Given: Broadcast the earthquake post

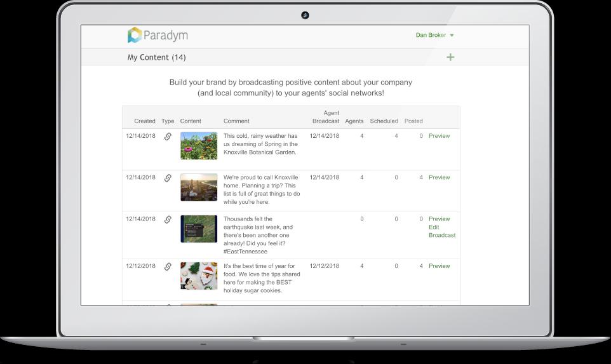Looking at the screenshot, I should 442,235.
